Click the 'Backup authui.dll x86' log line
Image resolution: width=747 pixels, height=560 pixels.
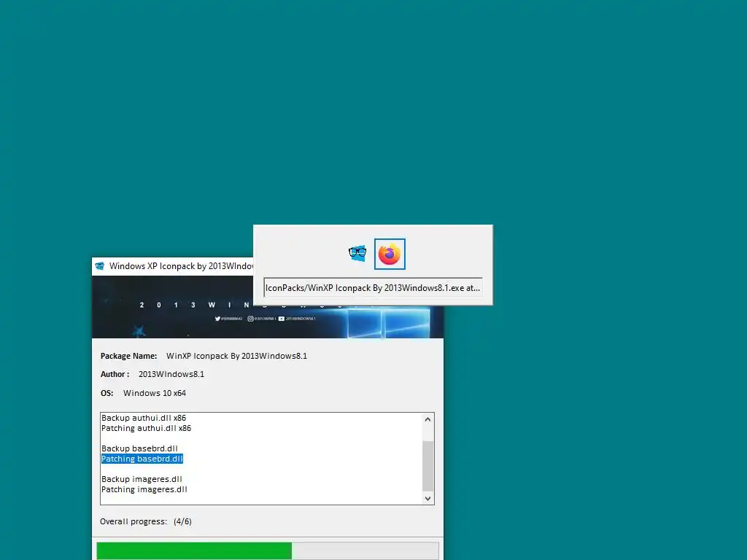pos(144,418)
